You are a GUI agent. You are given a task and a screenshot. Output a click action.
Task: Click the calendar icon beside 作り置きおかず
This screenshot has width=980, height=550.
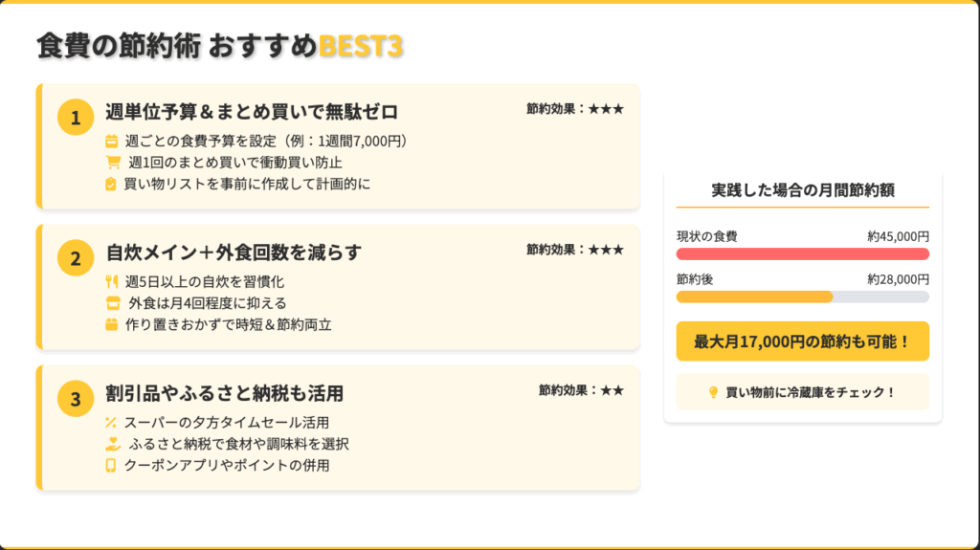(x=111, y=324)
